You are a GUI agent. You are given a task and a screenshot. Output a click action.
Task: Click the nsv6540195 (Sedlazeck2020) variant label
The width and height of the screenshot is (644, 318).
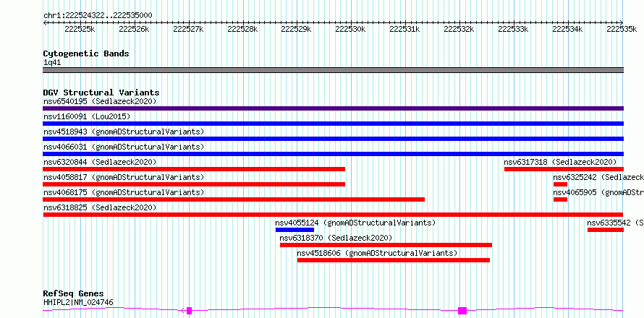(100, 101)
